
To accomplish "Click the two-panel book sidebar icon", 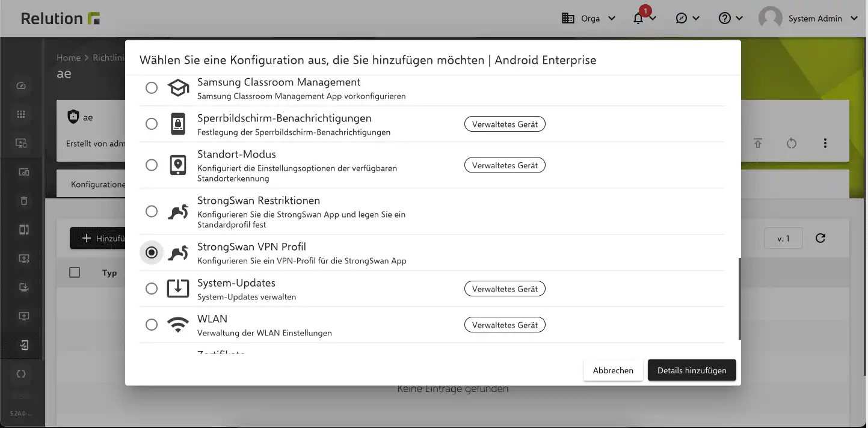I will 23,230.
